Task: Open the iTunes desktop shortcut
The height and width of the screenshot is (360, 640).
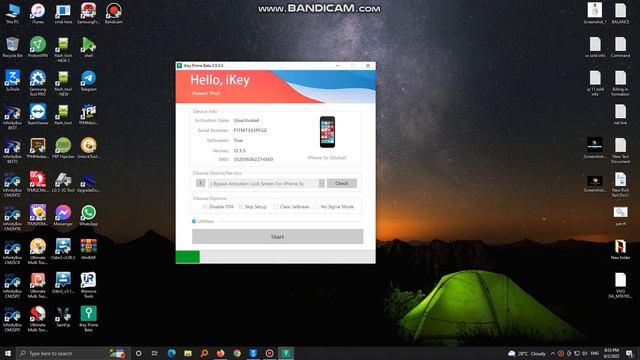Action: pyautogui.click(x=38, y=13)
